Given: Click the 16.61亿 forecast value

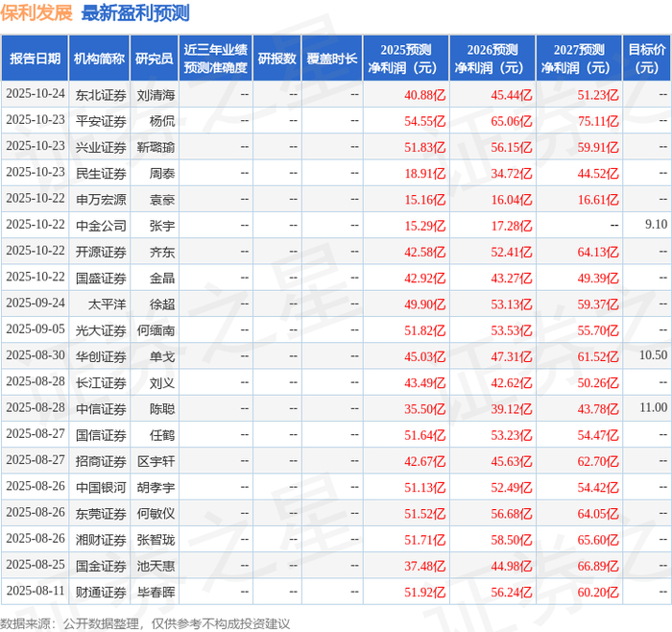Looking at the screenshot, I should [x=598, y=200].
